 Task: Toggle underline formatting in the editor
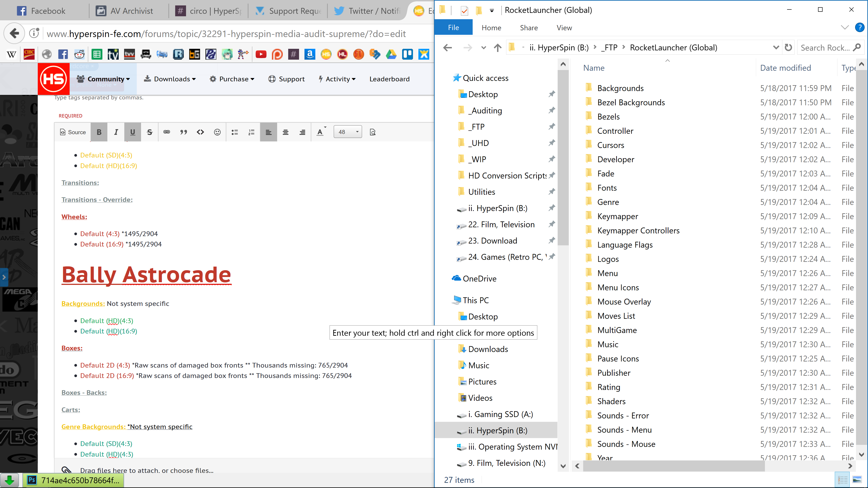click(x=133, y=132)
